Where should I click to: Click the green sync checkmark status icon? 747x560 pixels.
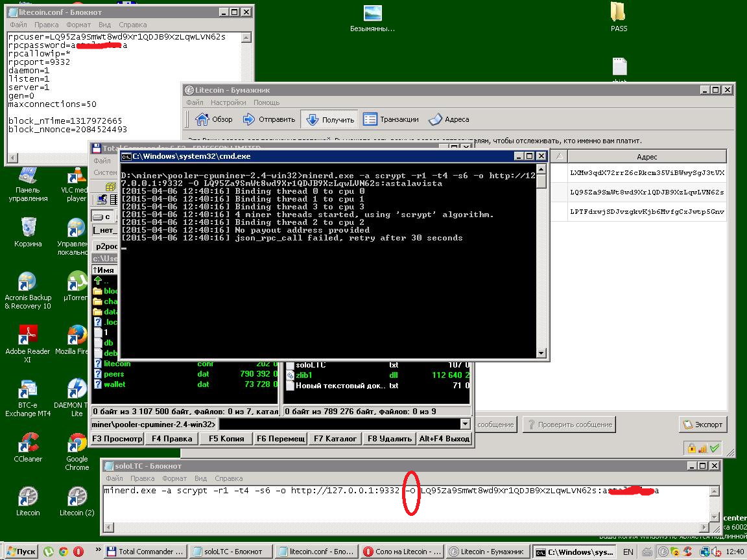click(x=714, y=448)
